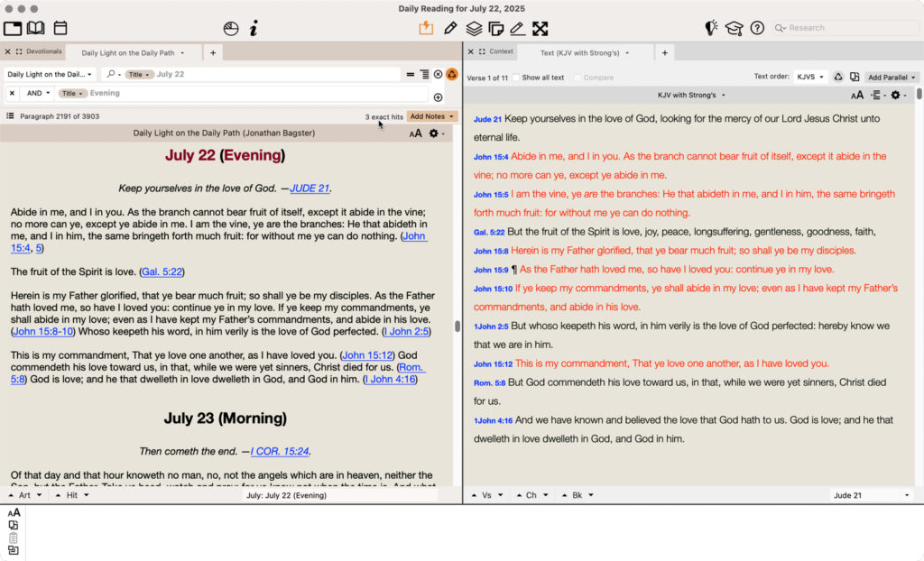Open the info 'i' icon in toolbar
The image size is (924, 561).
[x=254, y=28]
